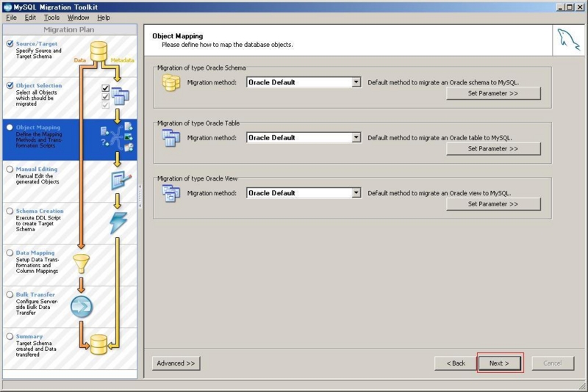Go back with the Back button
The width and height of the screenshot is (588, 392).
[456, 363]
